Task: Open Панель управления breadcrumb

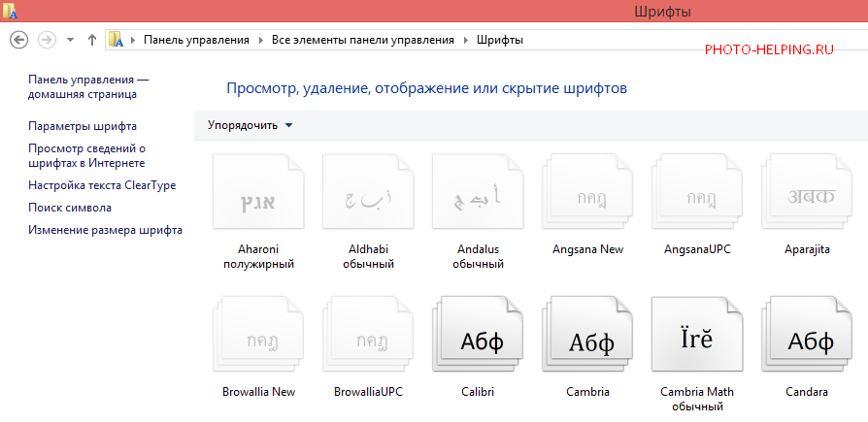Action: pos(196,40)
